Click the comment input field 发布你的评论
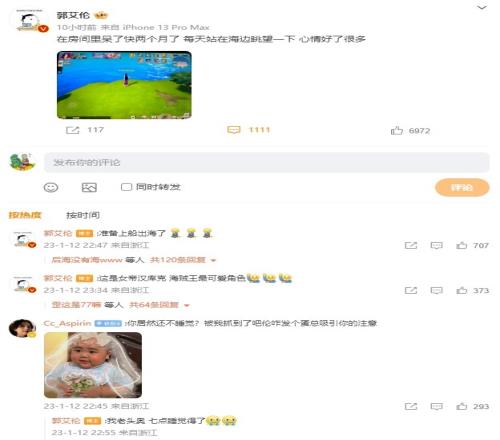The image size is (500, 440). (267, 162)
